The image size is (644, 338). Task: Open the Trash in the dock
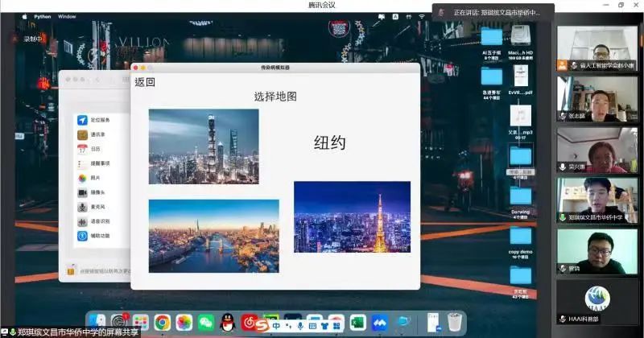pyautogui.click(x=455, y=322)
